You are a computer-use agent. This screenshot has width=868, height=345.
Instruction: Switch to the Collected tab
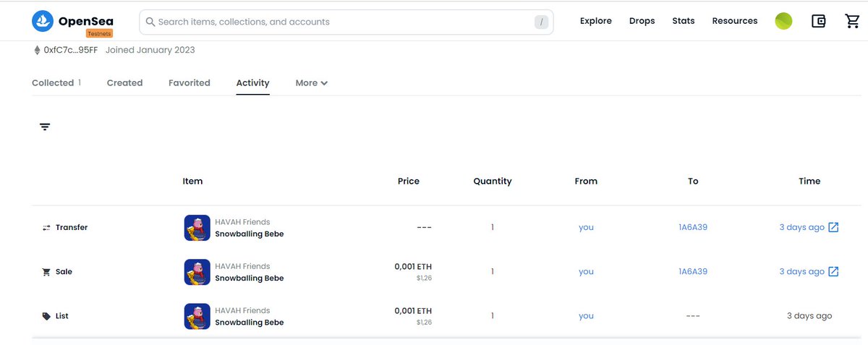56,83
